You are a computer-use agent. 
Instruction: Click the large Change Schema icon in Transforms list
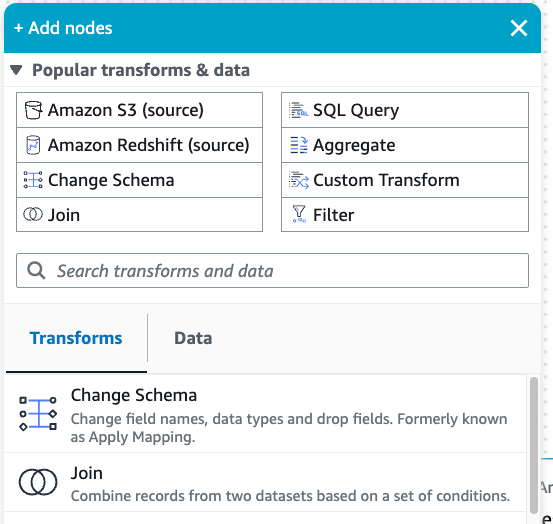[x=38, y=414]
